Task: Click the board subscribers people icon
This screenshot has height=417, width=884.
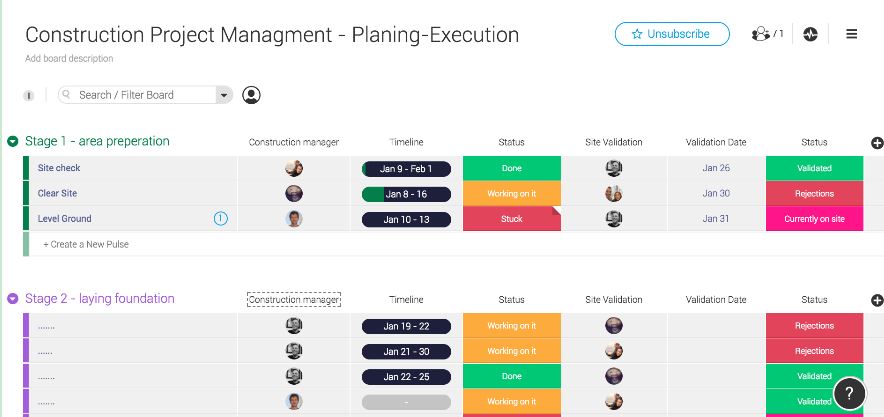Action: coord(763,34)
